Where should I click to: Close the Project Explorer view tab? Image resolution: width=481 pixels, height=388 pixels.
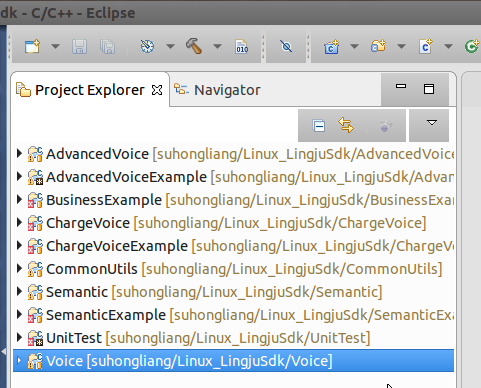point(157,90)
